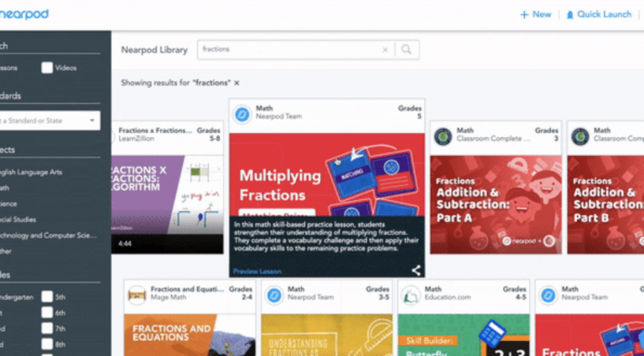Click Classroom Complete avatar on Part B card
The image size is (644, 356).
tap(580, 137)
